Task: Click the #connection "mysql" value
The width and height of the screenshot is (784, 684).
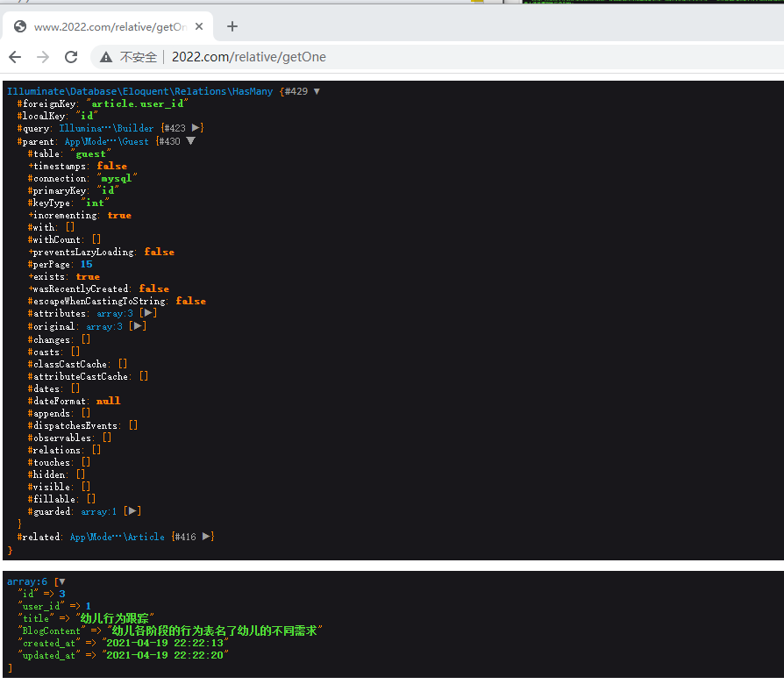Action: [117, 179]
